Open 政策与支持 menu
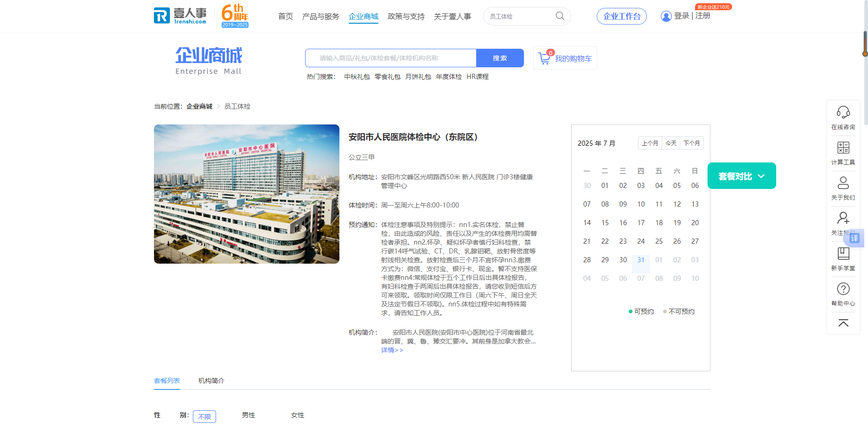Image resolution: width=868 pixels, height=434 pixels. click(406, 16)
